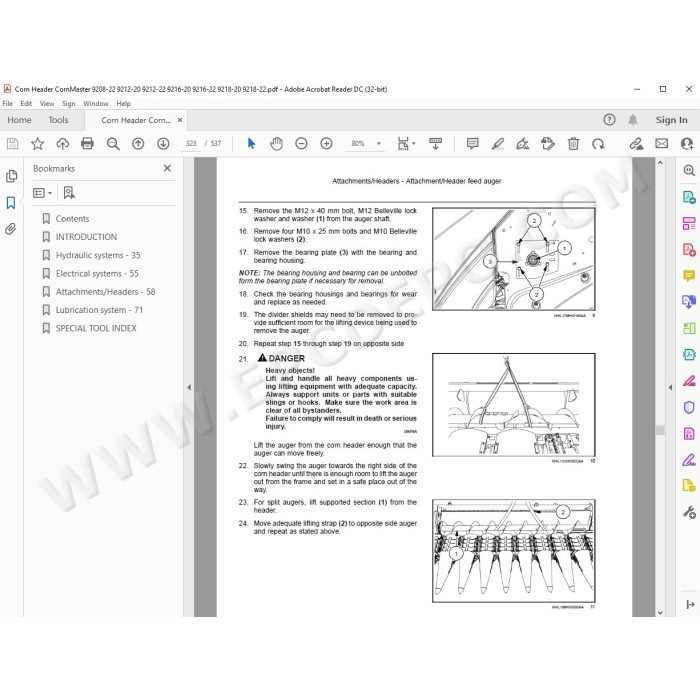Open the Sign menu
Viewport: 700px width, 700px height.
coord(69,104)
